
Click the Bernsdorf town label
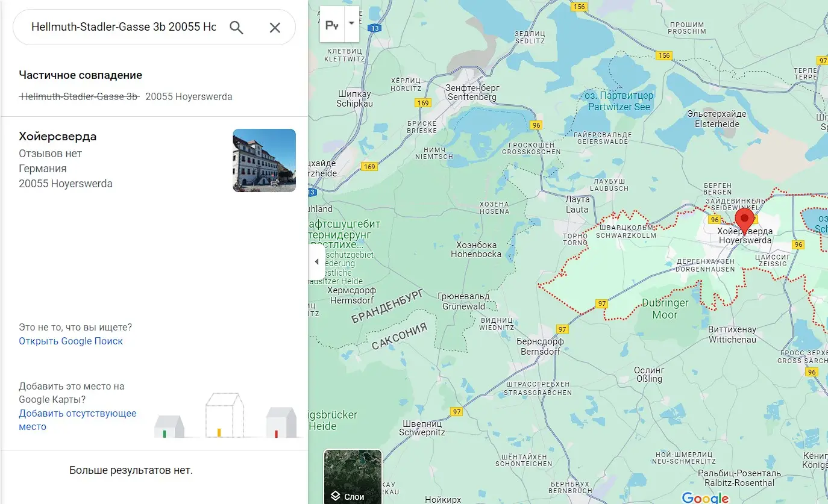540,346
